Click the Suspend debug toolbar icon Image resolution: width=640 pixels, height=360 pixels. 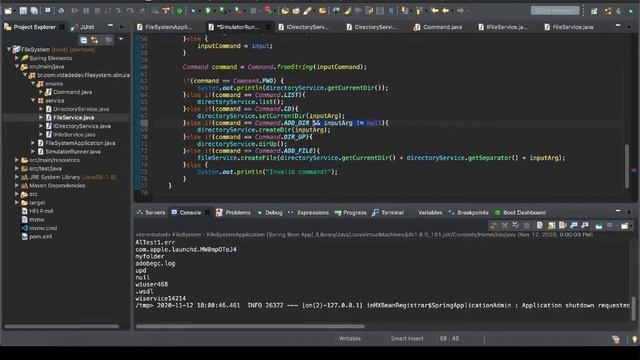(86, 11)
